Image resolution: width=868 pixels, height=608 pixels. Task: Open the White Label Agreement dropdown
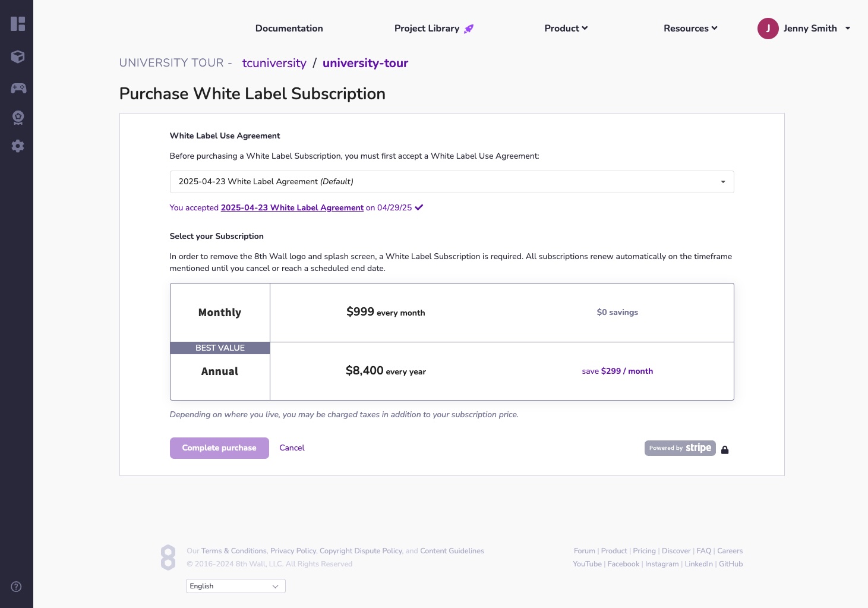click(452, 182)
